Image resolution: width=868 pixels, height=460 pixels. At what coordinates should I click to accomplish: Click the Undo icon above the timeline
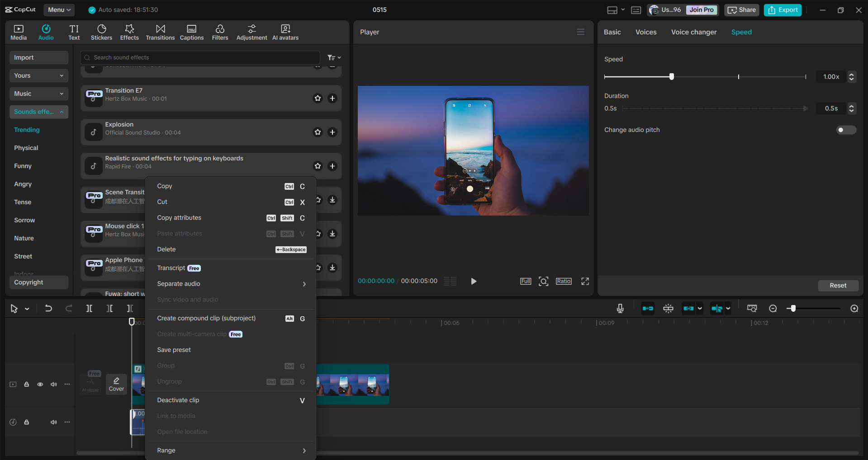pyautogui.click(x=48, y=308)
